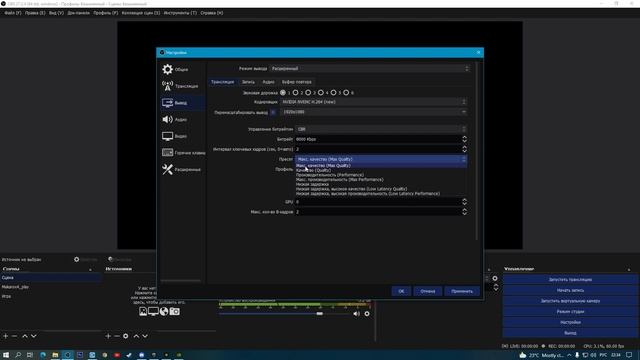The width and height of the screenshot is (640, 360).
Task: Select audio track 3 radio button
Action: pyautogui.click(x=308, y=93)
